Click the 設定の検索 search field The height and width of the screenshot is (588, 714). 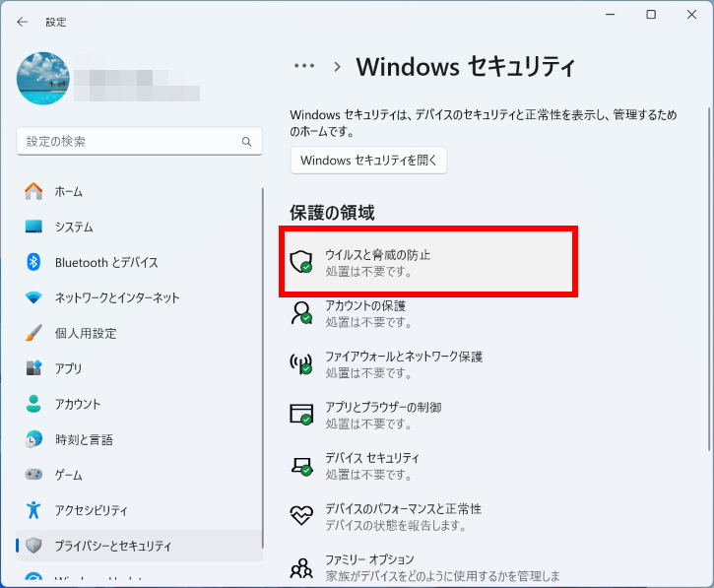(139, 141)
